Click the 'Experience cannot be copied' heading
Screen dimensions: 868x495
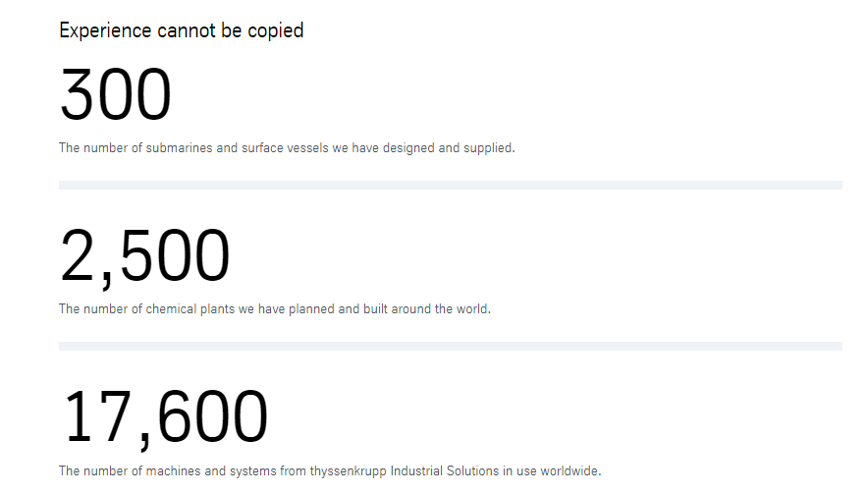click(181, 30)
